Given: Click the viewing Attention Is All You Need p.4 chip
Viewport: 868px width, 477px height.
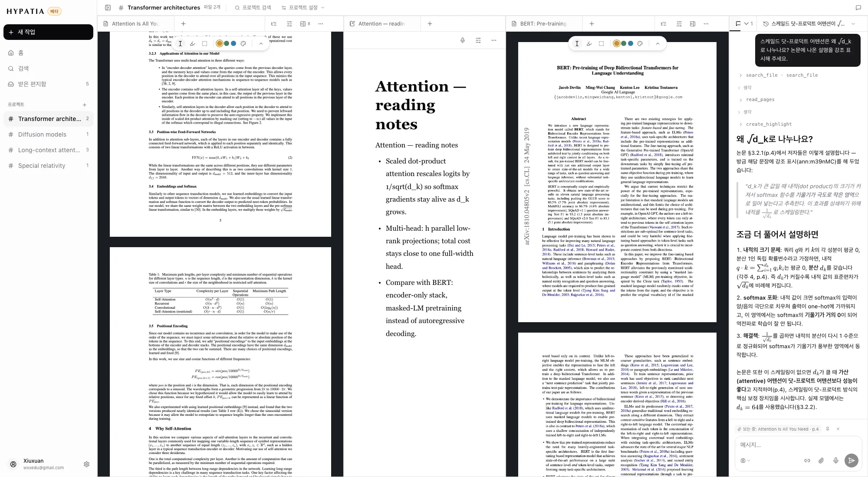Looking at the screenshot, I should pos(778,429).
